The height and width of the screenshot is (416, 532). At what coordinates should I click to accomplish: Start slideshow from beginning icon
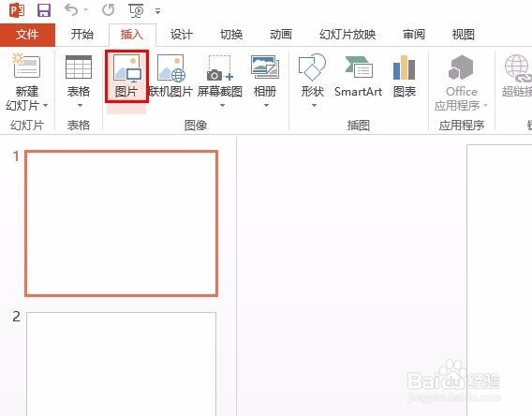(136, 10)
